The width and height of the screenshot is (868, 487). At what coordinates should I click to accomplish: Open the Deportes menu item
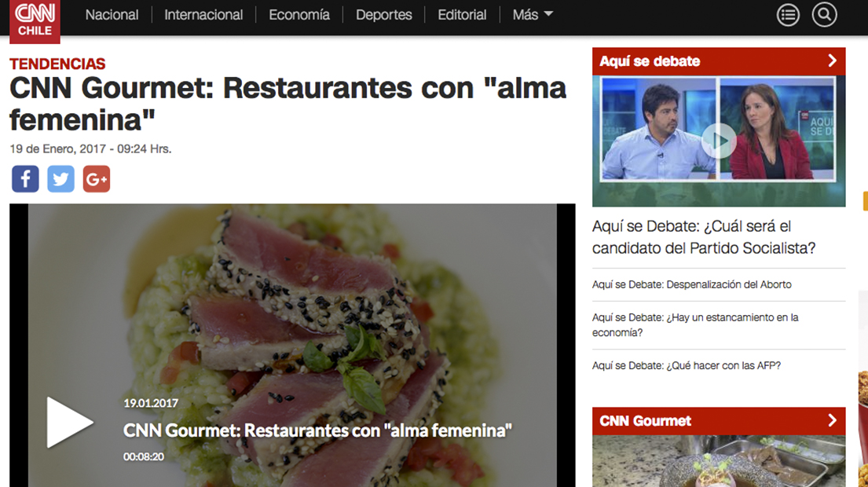coord(383,15)
